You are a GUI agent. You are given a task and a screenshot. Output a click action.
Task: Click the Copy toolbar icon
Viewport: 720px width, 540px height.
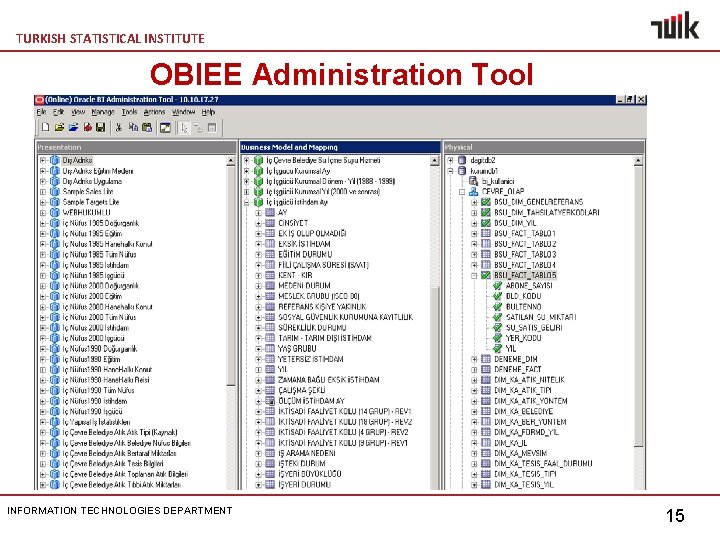pos(133,128)
